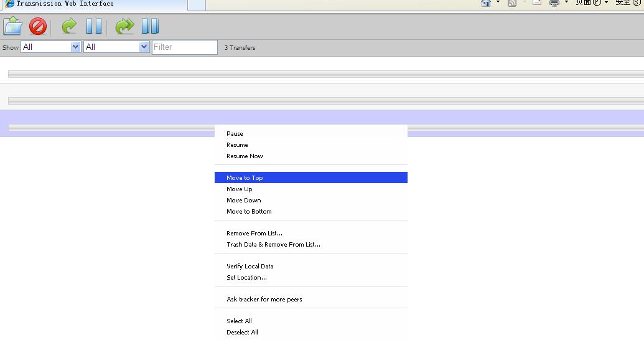This screenshot has height=350, width=644.
Task: Open the dropdown arrow next to home icon
Action: coord(498,2)
